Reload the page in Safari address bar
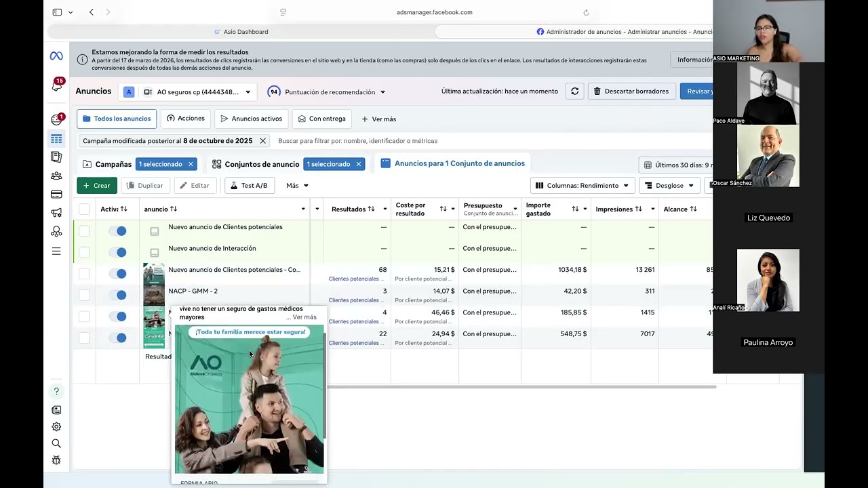 click(586, 12)
